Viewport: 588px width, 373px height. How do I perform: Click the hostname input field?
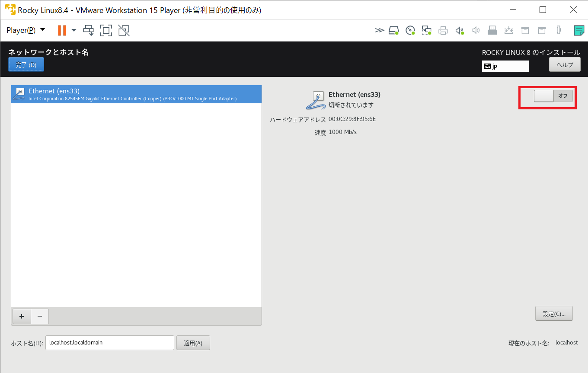point(110,343)
